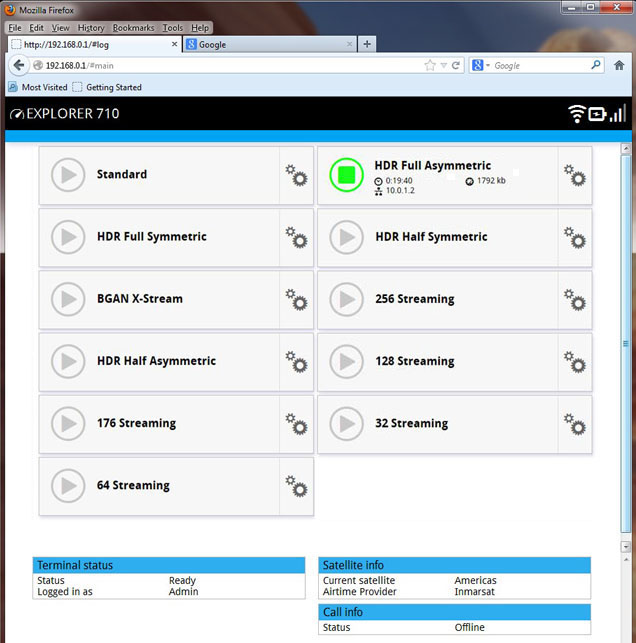Viewport: 636px width, 643px height.
Task: Start the 64 Streaming connection
Action: tap(68, 486)
